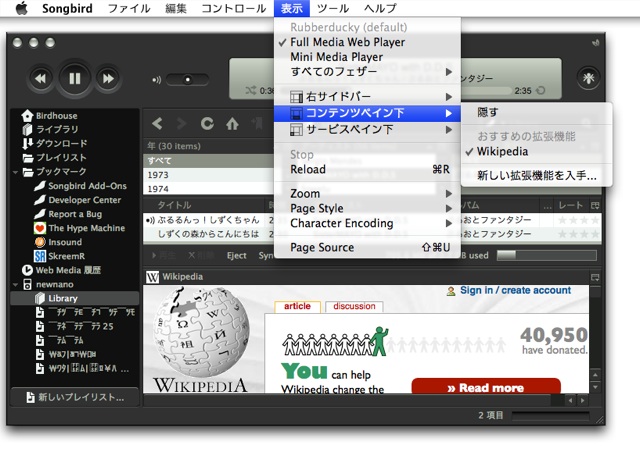Select track ぷるるんっ！しずくちゃん
This screenshot has width=640, height=449.
tap(209, 220)
